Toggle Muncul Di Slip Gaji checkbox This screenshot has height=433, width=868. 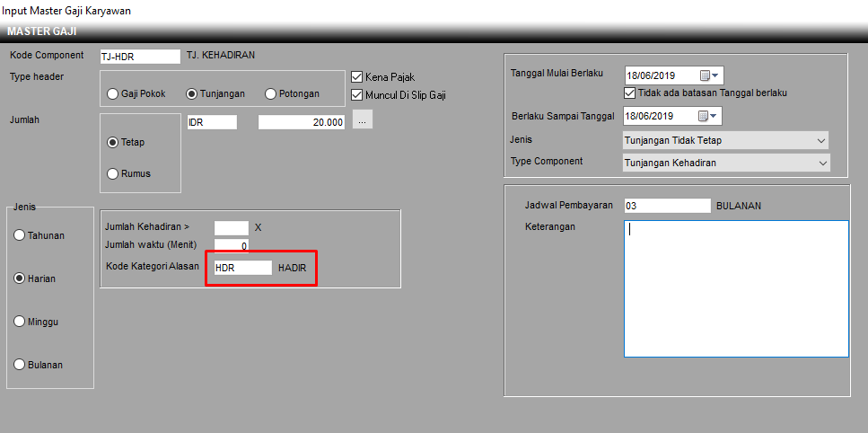[357, 94]
